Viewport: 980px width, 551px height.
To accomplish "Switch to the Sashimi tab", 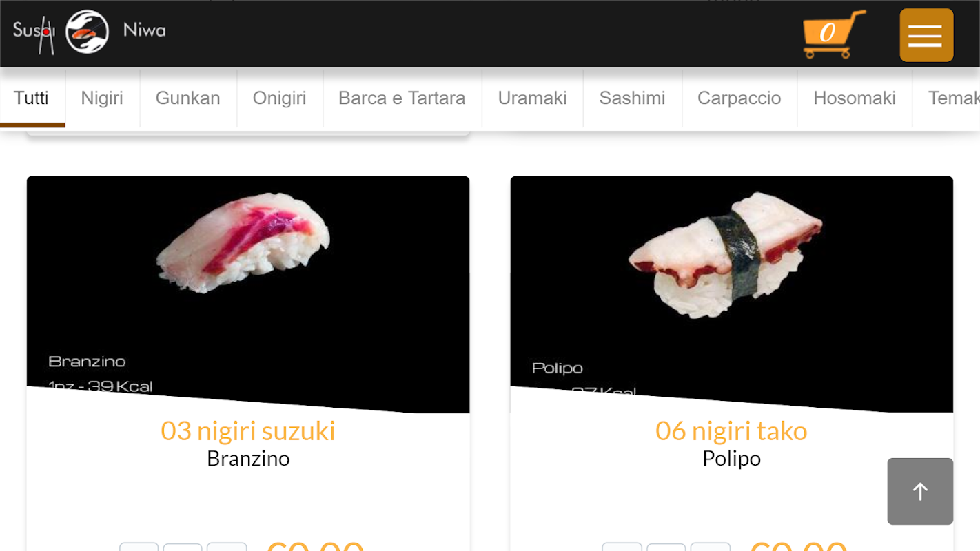I will [x=632, y=98].
